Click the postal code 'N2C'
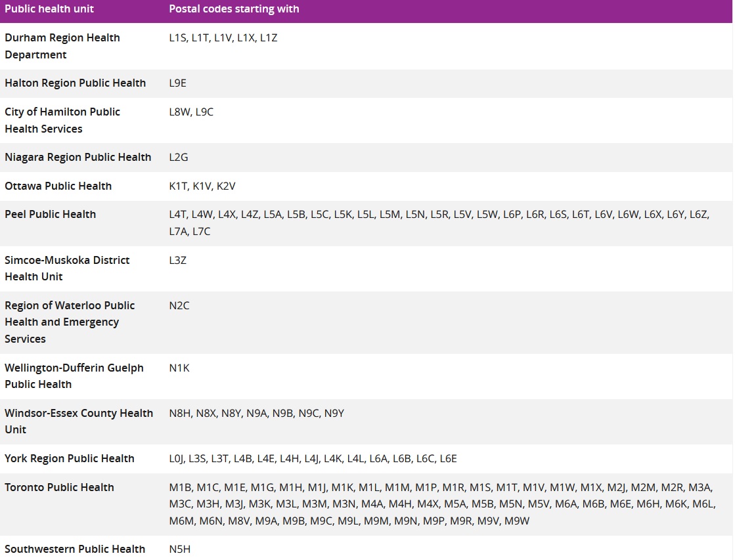Screen dimensions: 735x560 (179, 305)
